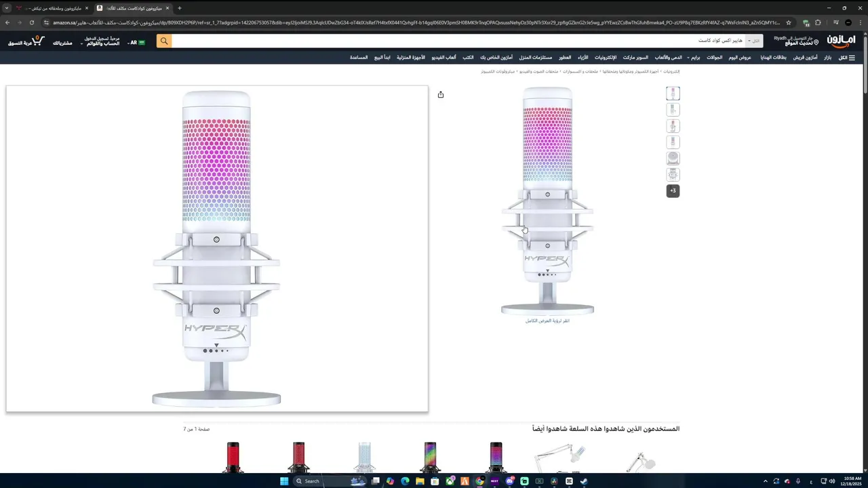This screenshot has height=488, width=868.
Task: Reload the page with refresh icon
Action: (32, 22)
